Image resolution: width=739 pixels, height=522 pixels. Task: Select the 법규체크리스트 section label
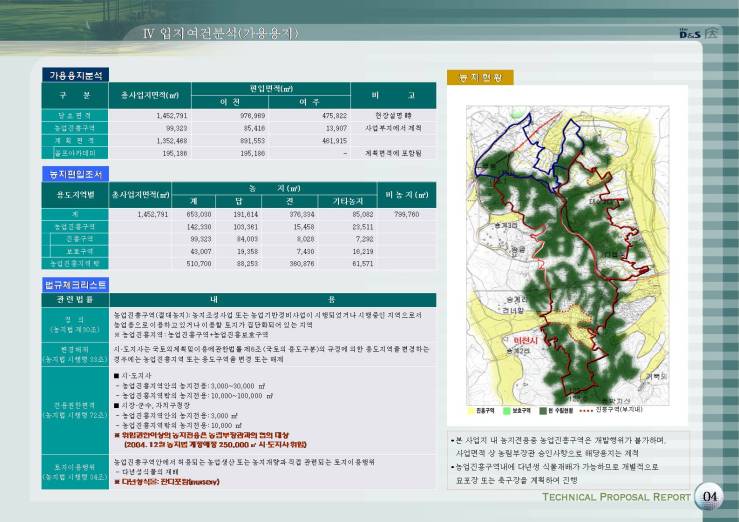[77, 287]
